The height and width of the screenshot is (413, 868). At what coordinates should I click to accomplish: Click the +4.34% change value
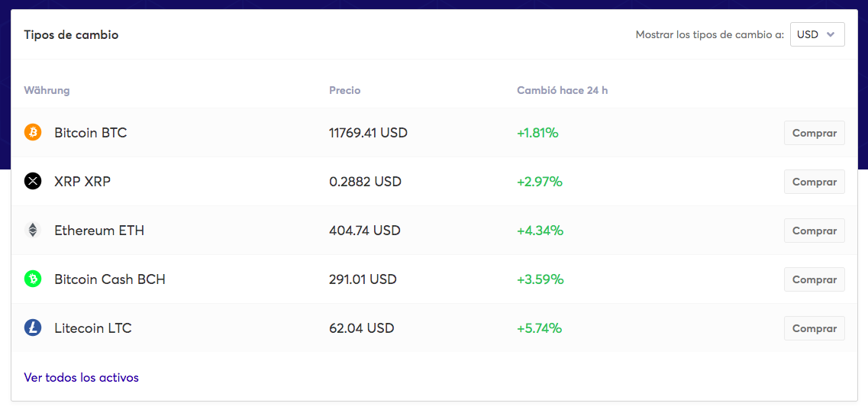click(540, 231)
